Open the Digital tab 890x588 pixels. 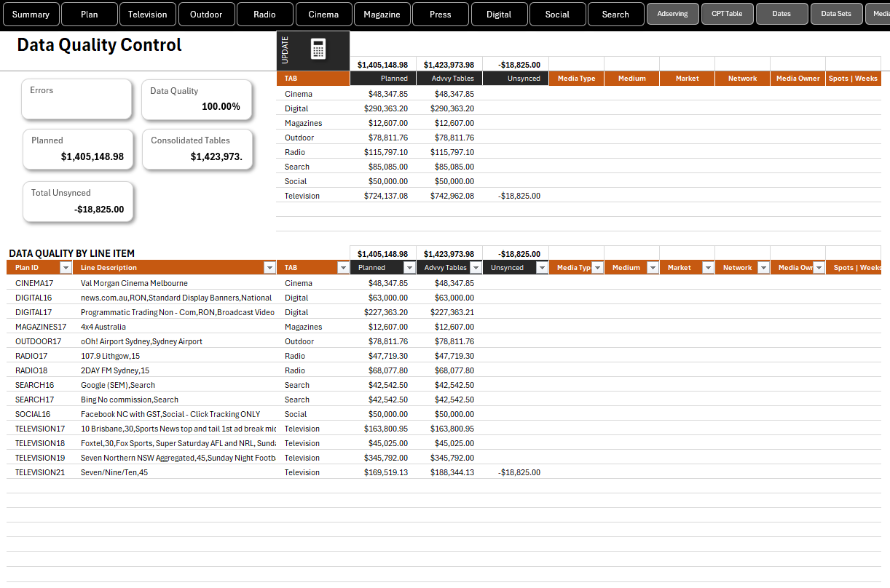click(499, 14)
